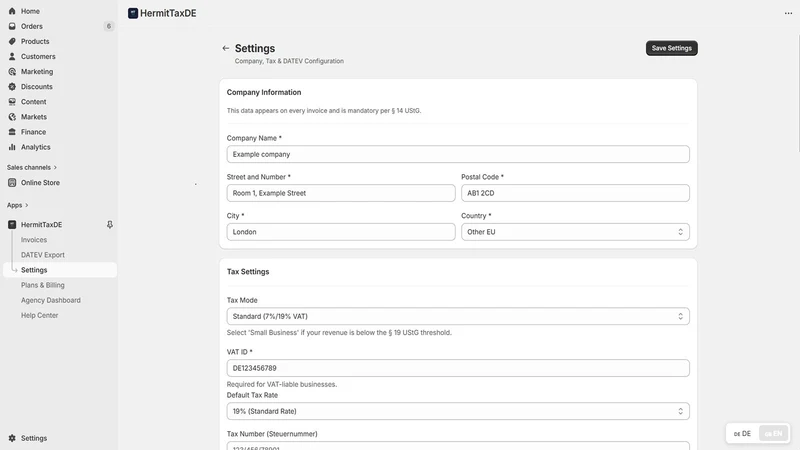This screenshot has width=800, height=450.
Task: Click the Orders inbox icon
Action: click(x=12, y=26)
